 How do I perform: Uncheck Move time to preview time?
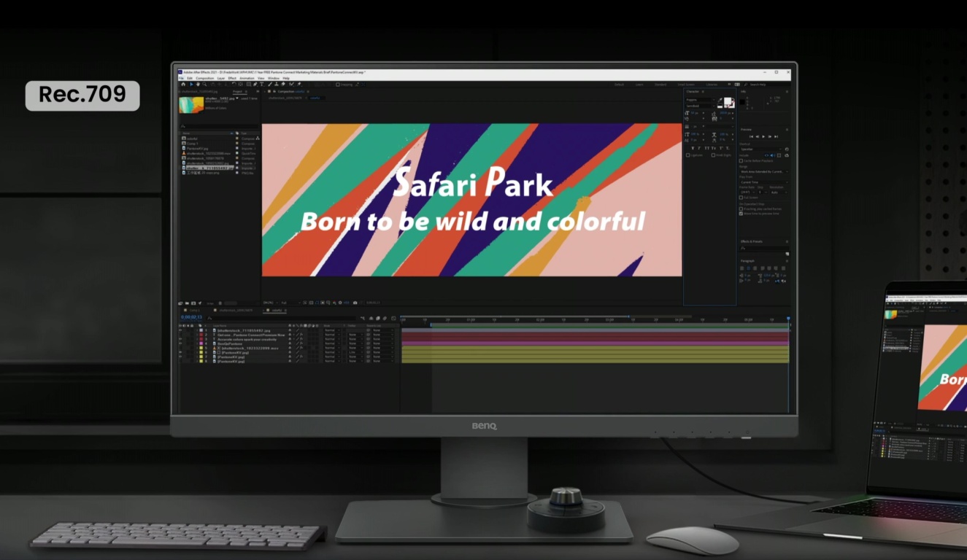click(x=741, y=214)
